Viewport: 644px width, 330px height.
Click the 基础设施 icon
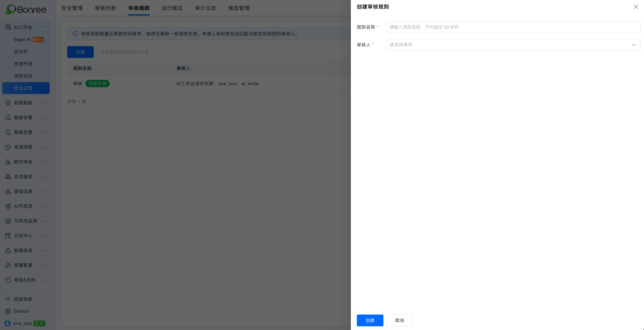click(8, 191)
